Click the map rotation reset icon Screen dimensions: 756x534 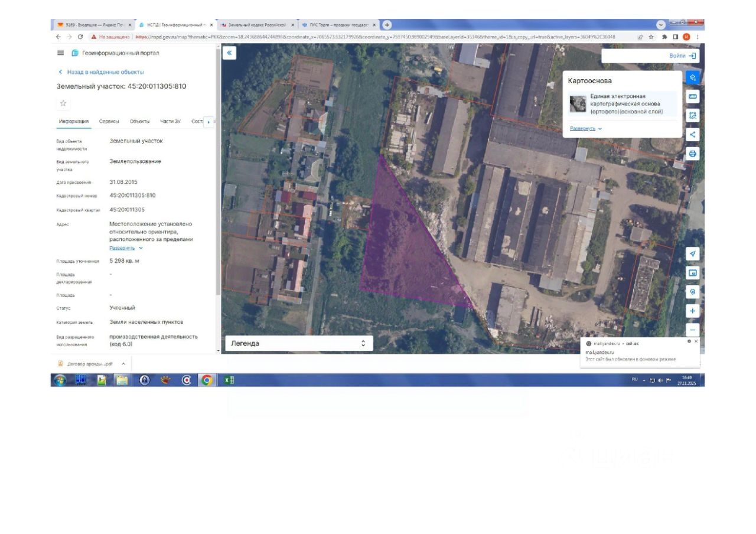pyautogui.click(x=693, y=292)
